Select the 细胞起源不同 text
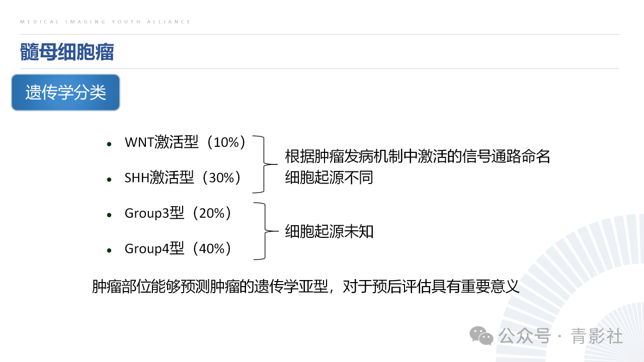This screenshot has height=362, width=644. (329, 177)
